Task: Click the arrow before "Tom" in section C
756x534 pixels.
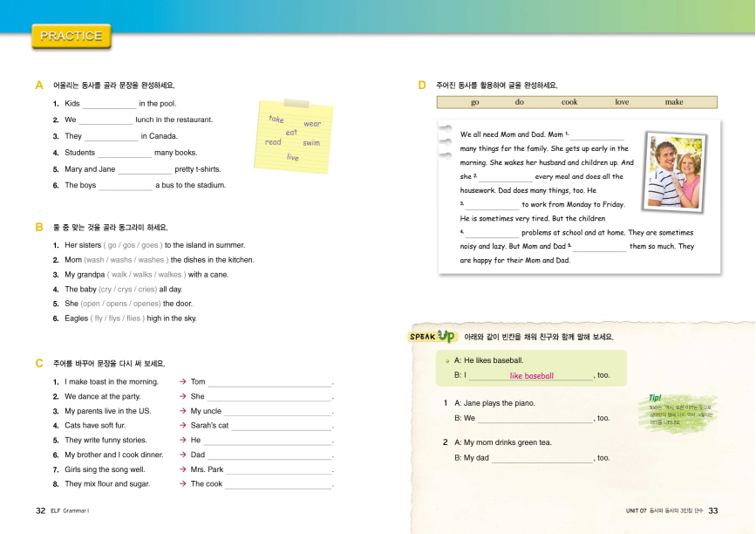Action: click(x=182, y=382)
